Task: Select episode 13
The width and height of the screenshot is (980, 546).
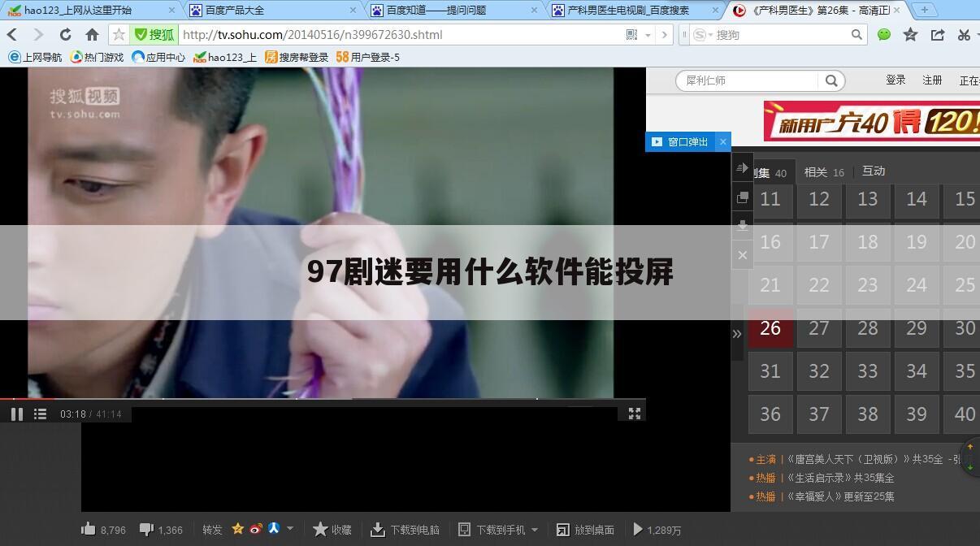Action: (x=868, y=199)
